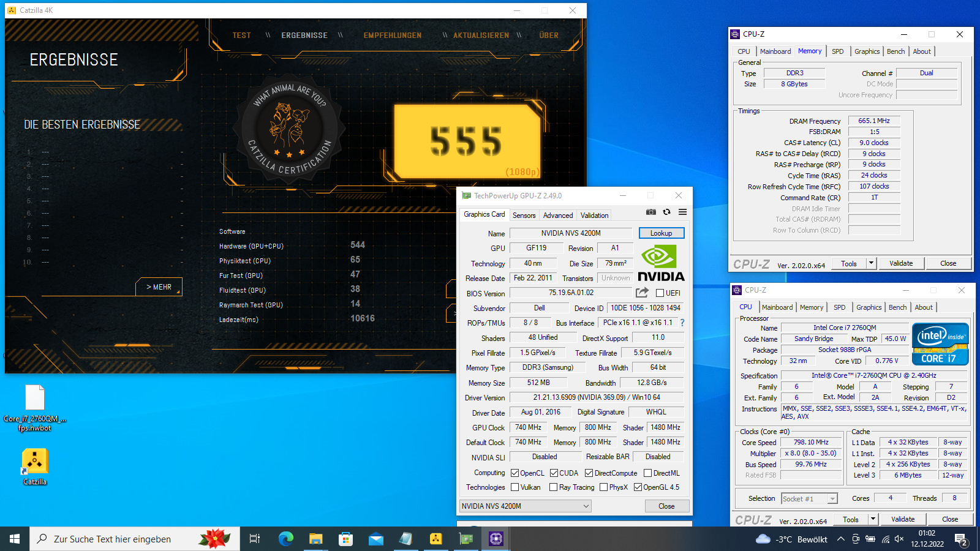Open the Advanced tab in GPU-Z
This screenshot has height=551, width=980.
point(558,215)
